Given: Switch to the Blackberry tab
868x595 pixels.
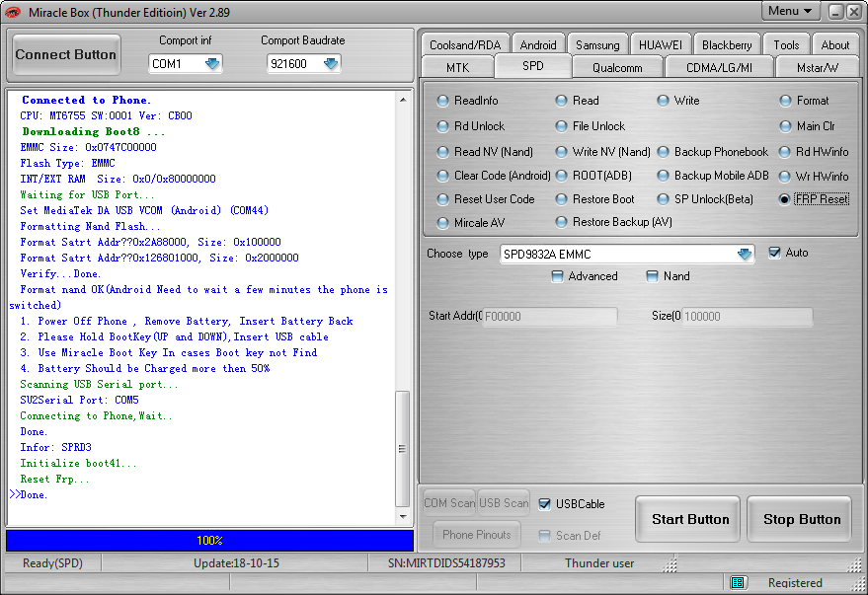Looking at the screenshot, I should [727, 44].
